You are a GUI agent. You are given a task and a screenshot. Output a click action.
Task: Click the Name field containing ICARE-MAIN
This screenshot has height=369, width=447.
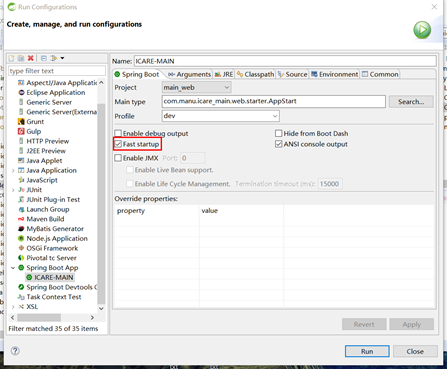tap(285, 61)
